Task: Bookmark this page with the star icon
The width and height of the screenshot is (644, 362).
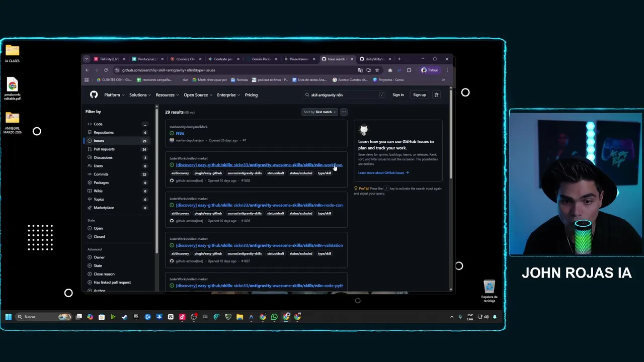Action: coord(377,70)
